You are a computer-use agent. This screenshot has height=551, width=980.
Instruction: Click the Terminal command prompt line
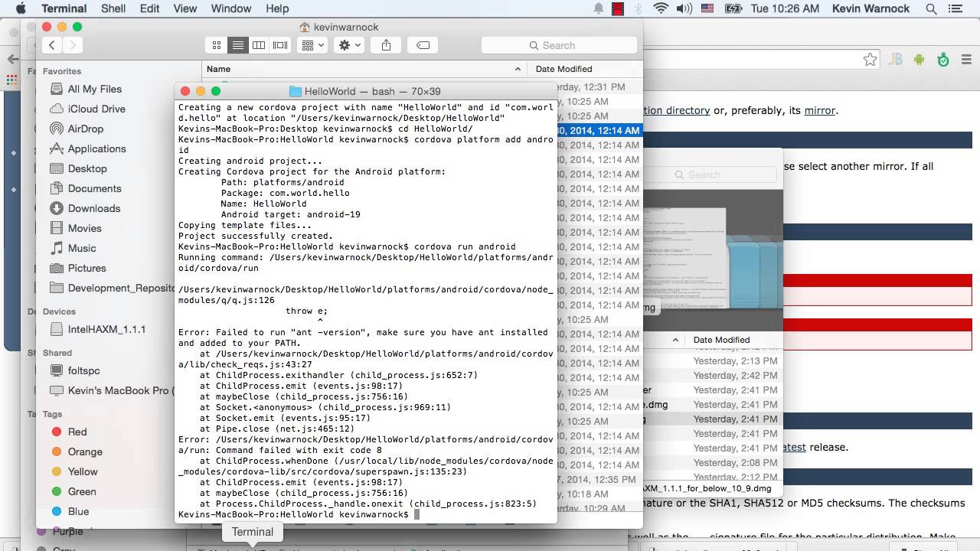click(365, 514)
